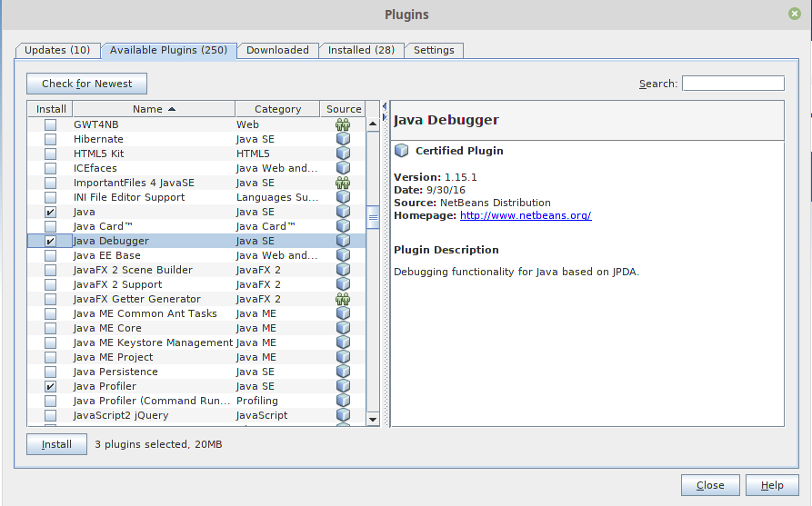Check the Hibernate install checkbox
The image size is (812, 506).
point(50,139)
